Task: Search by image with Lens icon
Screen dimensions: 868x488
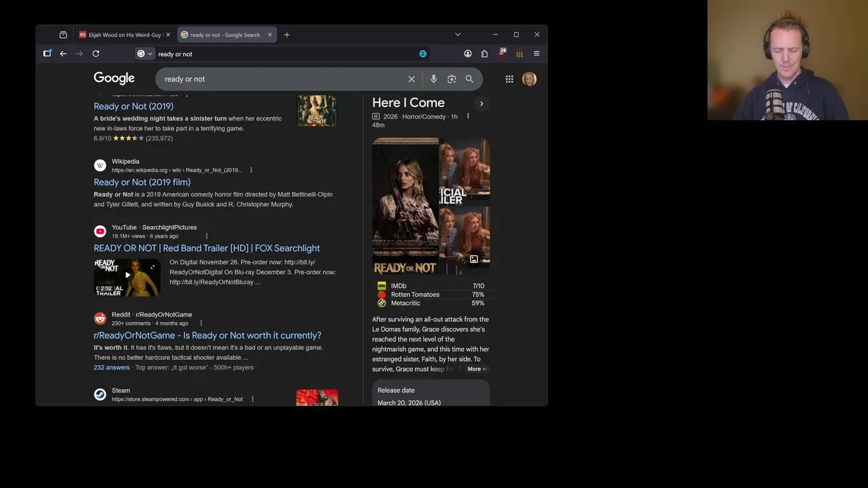Action: 452,79
